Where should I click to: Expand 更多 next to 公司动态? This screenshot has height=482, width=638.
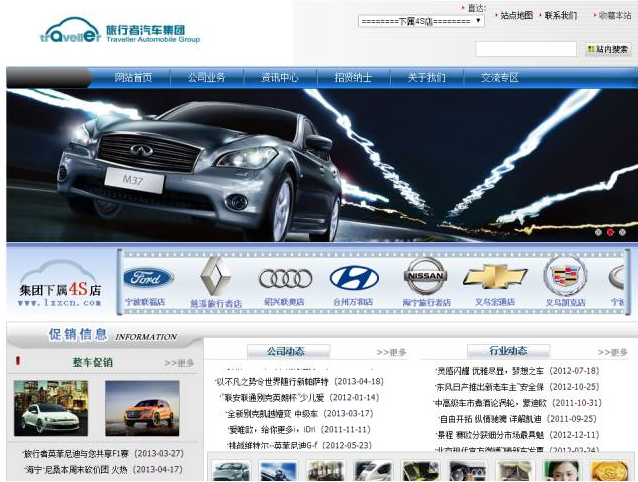pos(392,352)
